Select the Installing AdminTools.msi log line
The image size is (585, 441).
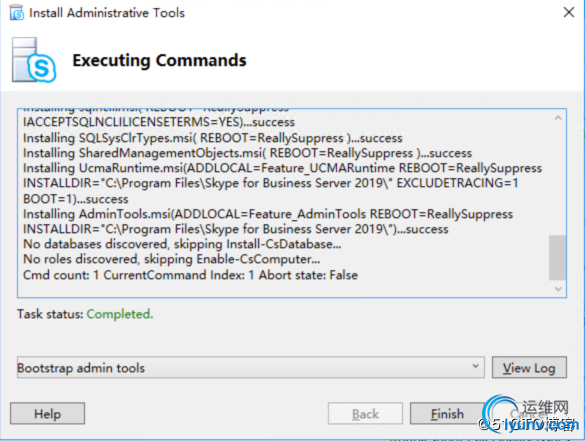tap(268, 214)
